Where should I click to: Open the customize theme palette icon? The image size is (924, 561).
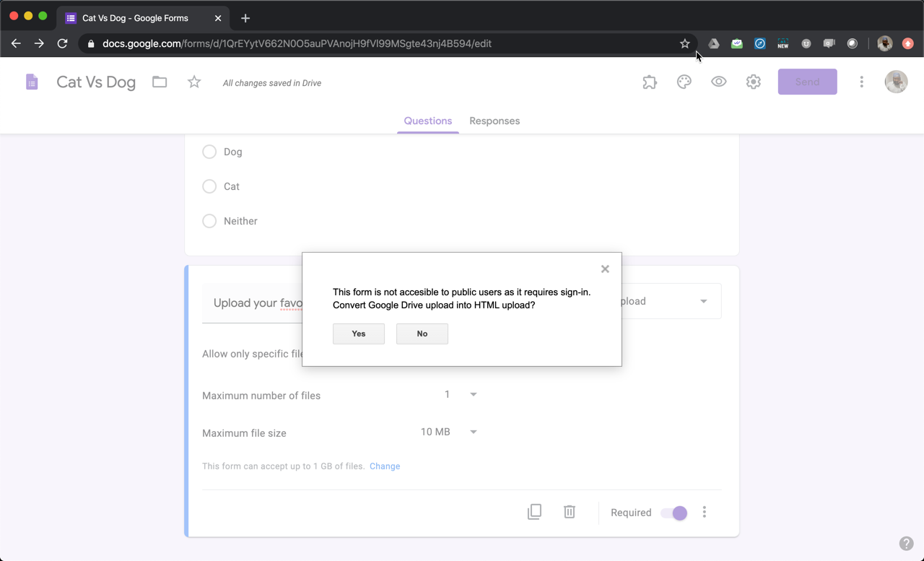[x=684, y=82]
